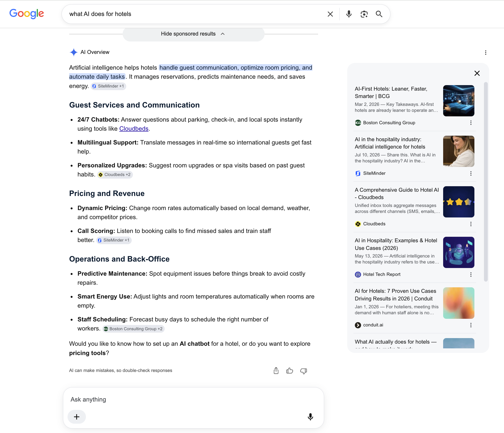The image size is (504, 433).
Task: Open Comprehensive Guide to Hotel AI article
Action: 397,194
